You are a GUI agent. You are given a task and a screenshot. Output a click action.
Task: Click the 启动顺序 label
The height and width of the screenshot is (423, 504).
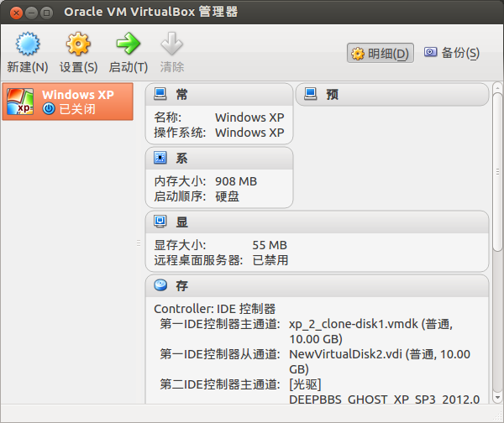180,196
